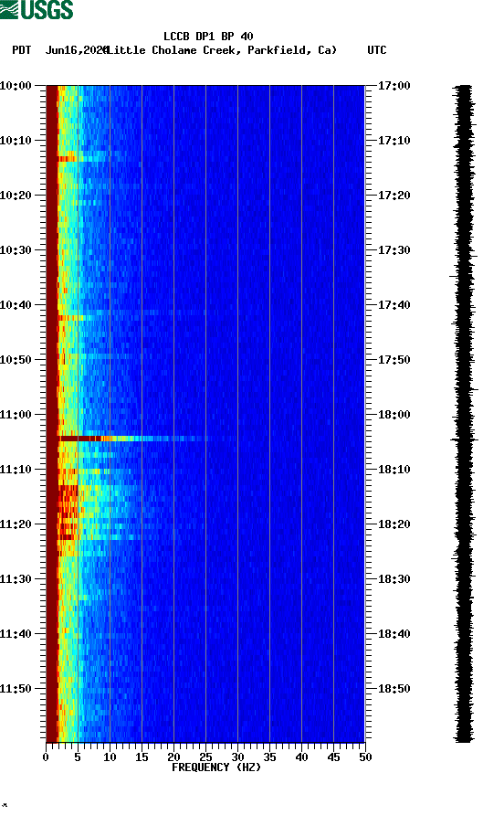This screenshot has width=504, height=815.
Task: Click the 30 Hz frequency tick label
Action: click(237, 757)
